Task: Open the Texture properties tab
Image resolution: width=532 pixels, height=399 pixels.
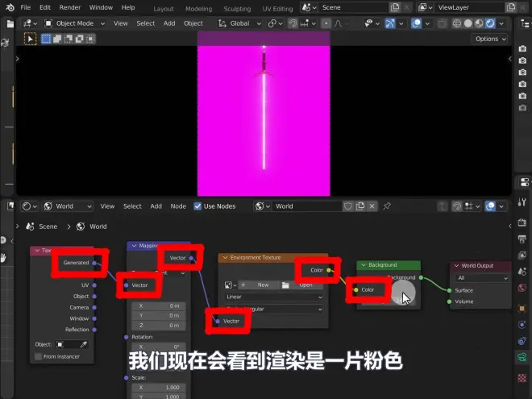Action: click(x=522, y=378)
